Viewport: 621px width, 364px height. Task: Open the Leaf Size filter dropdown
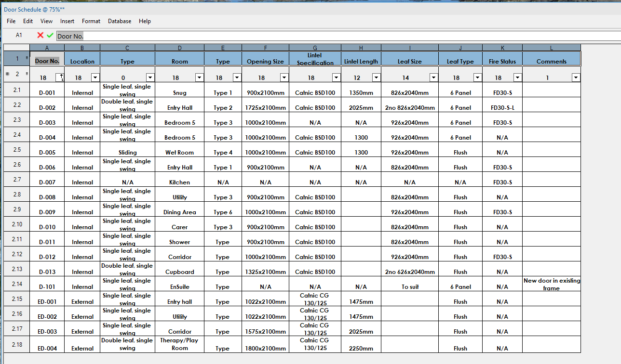click(433, 77)
